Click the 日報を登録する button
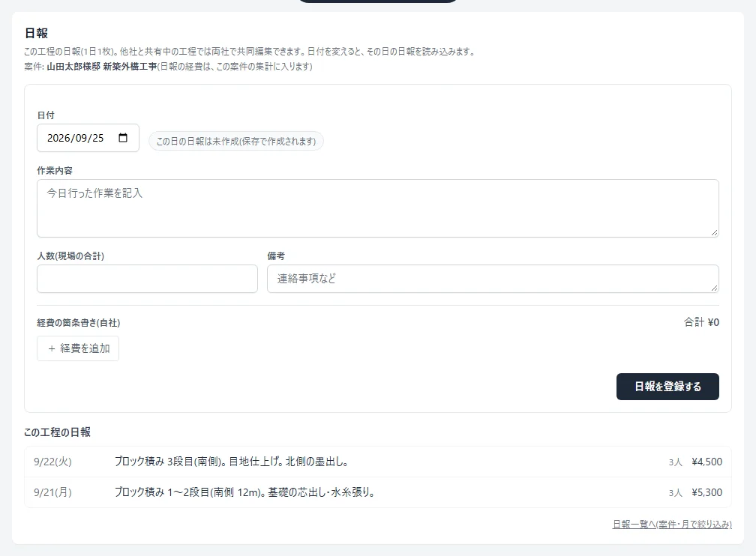756x556 pixels. tap(667, 387)
